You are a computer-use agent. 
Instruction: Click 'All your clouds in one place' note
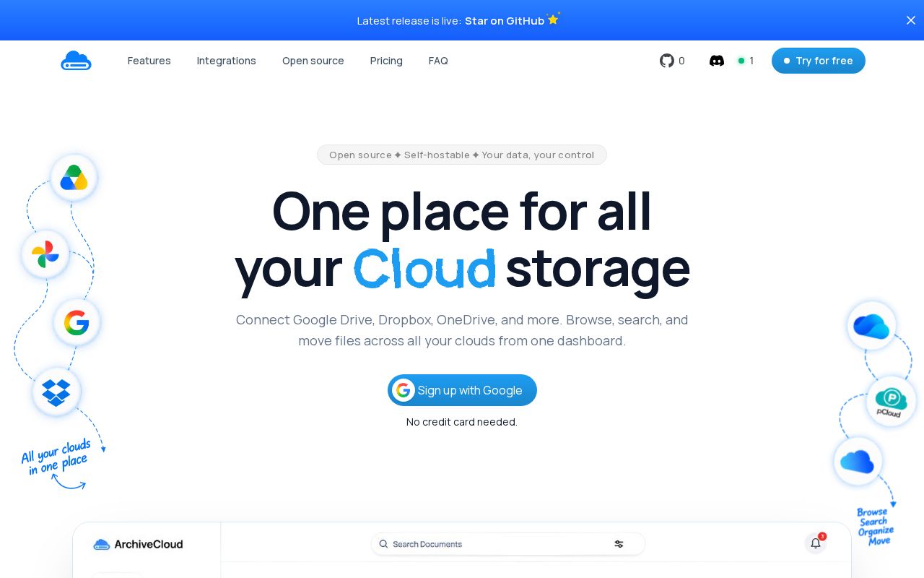click(56, 457)
